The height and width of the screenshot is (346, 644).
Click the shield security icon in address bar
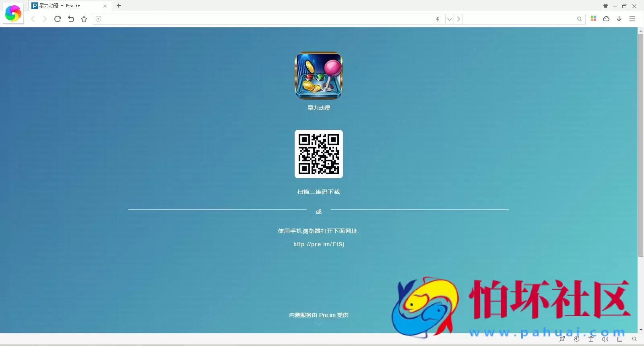(98, 19)
